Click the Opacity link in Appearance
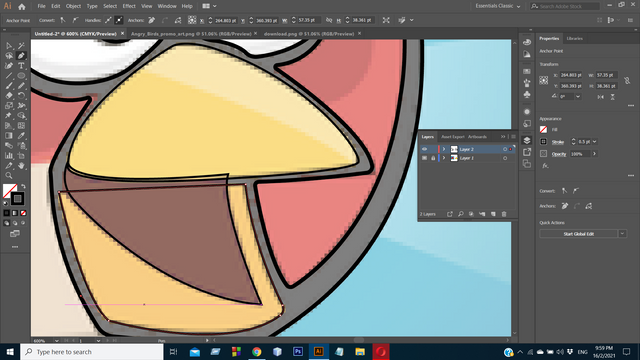640x360 pixels. (x=559, y=154)
